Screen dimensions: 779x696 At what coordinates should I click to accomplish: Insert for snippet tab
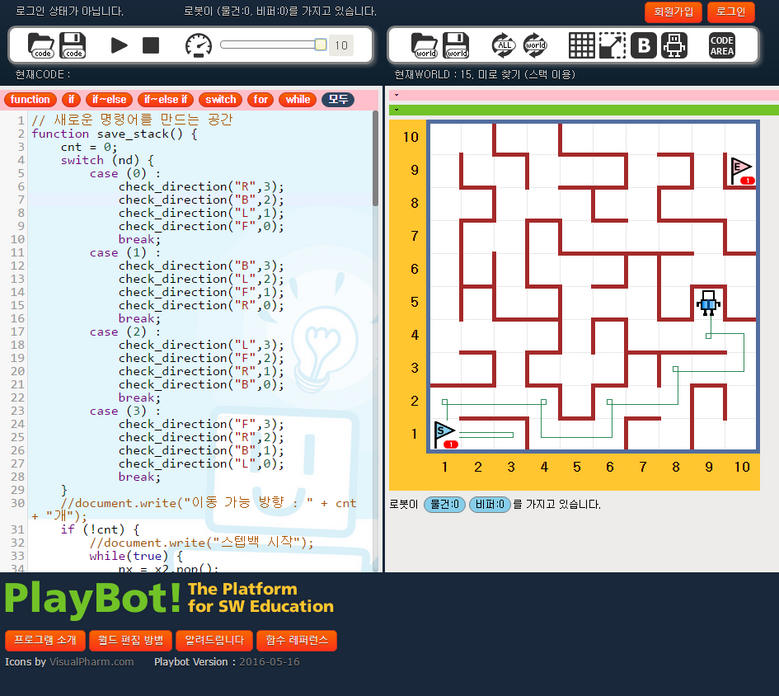(260, 99)
